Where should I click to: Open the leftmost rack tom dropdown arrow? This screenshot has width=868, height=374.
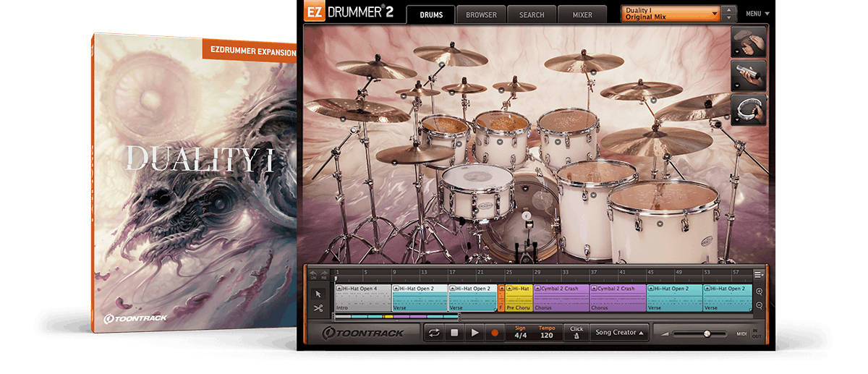click(459, 143)
